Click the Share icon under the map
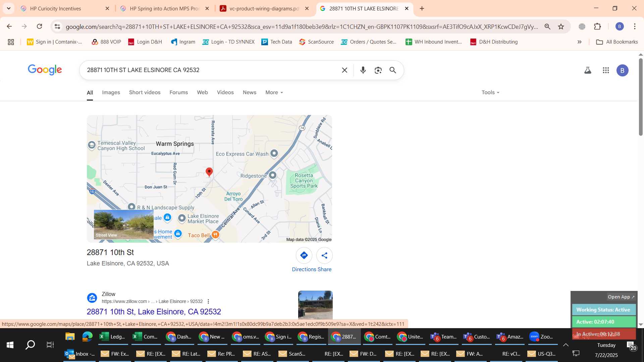The height and width of the screenshot is (362, 644). (324, 255)
